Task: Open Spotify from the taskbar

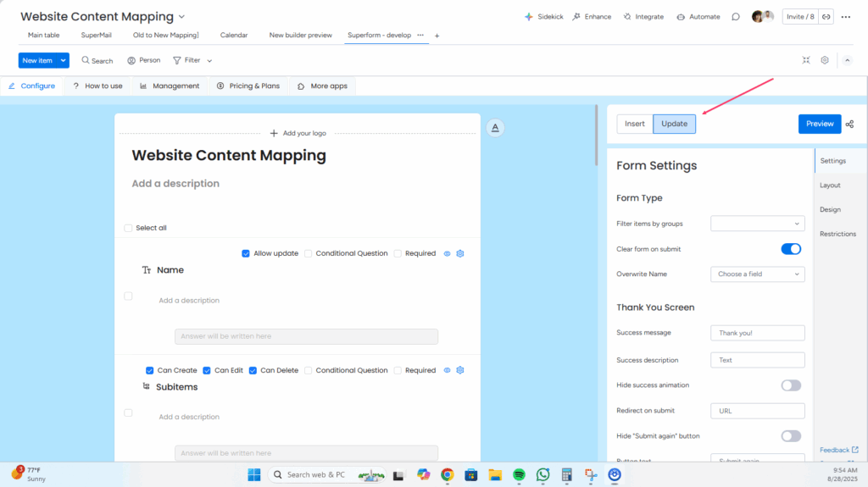Action: click(x=519, y=474)
